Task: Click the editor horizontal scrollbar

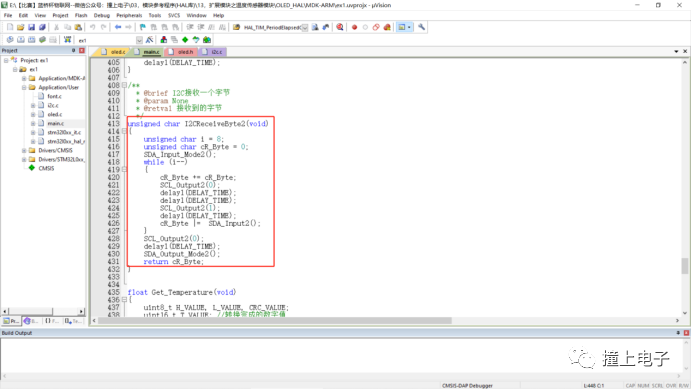Action: [x=275, y=321]
